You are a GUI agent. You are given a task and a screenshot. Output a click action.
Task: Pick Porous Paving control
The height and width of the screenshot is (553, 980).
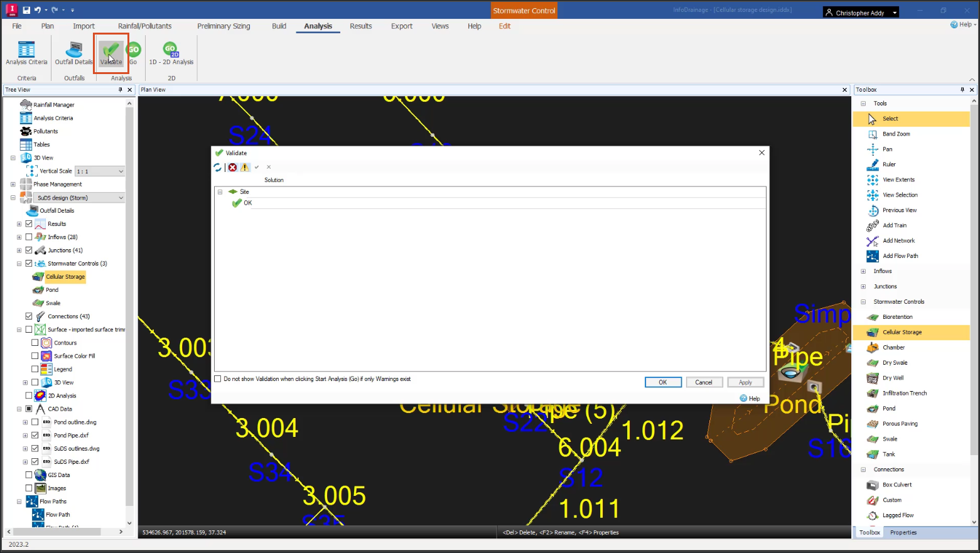(900, 424)
